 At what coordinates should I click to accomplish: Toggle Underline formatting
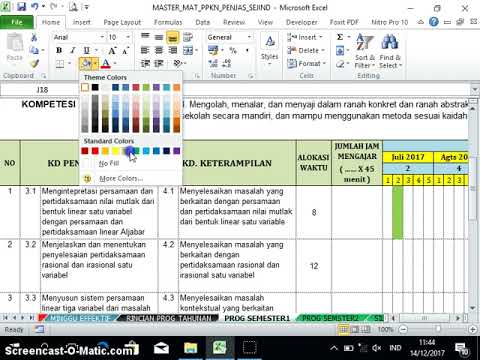coord(86,50)
